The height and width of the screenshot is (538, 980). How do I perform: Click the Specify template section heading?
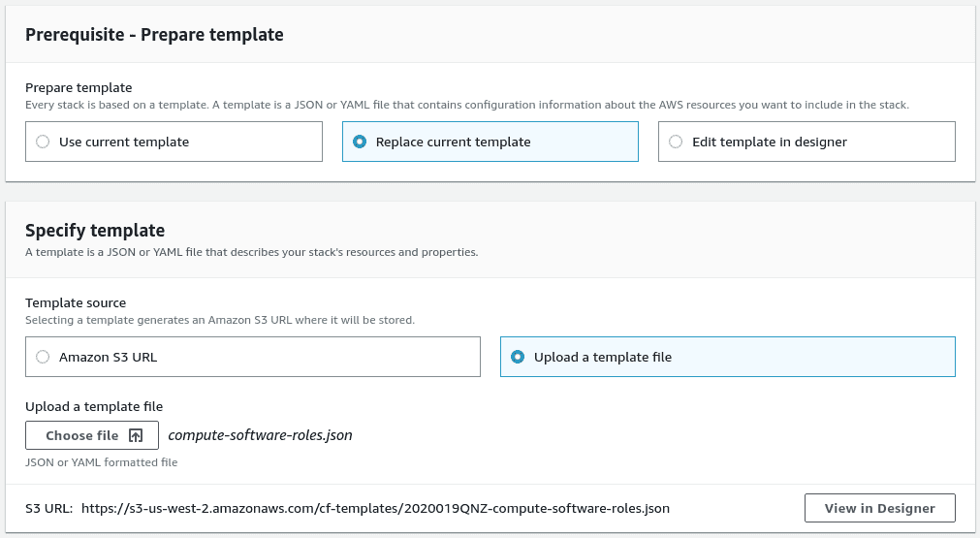click(95, 231)
